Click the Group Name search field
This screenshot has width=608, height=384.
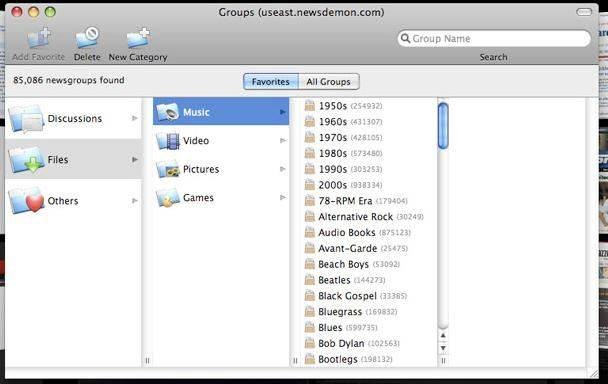494,38
